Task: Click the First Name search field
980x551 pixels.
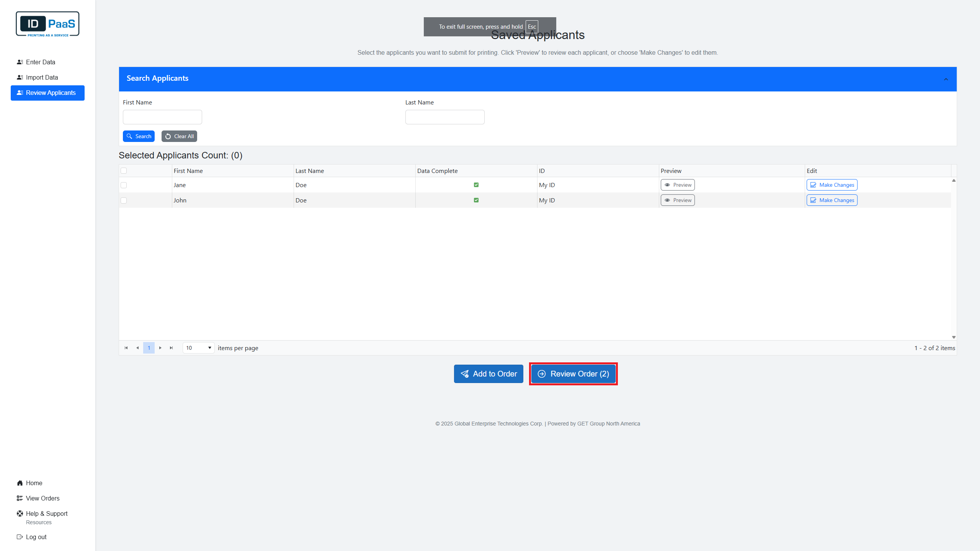Action: tap(162, 117)
